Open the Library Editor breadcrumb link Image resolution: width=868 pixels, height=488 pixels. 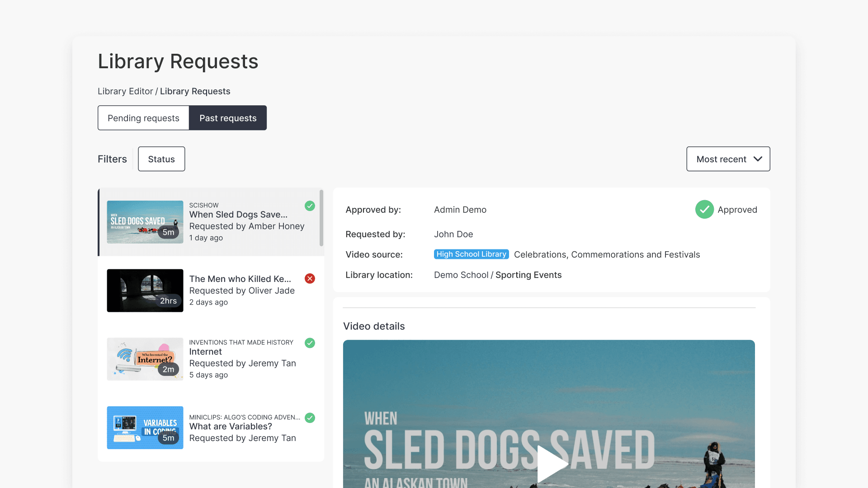point(125,91)
